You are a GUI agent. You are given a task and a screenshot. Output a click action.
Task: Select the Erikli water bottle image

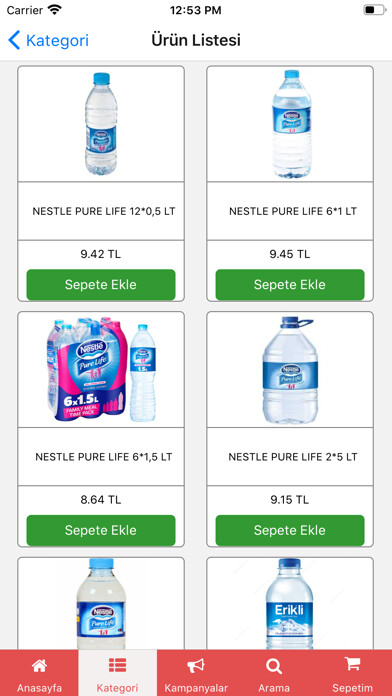point(290,604)
